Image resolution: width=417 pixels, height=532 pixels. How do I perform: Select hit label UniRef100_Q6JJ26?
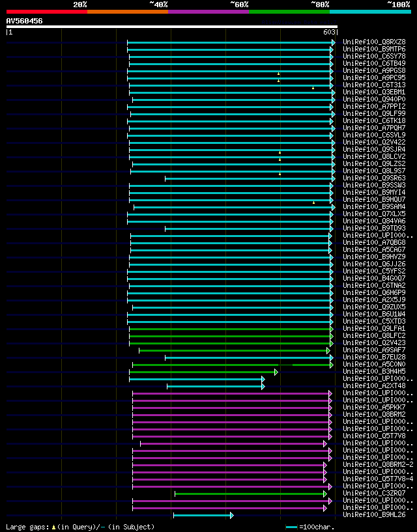374,264
